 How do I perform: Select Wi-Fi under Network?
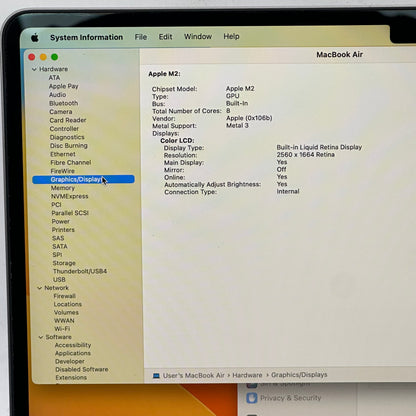62,329
